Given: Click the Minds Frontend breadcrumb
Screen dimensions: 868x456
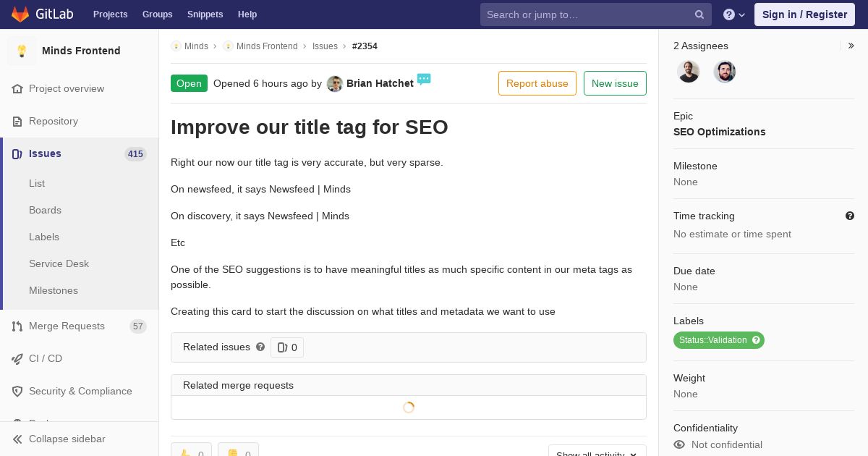Looking at the screenshot, I should [x=267, y=46].
